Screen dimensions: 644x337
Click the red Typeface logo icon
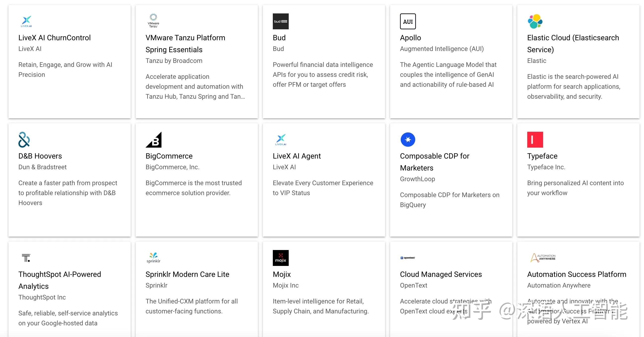tap(535, 139)
